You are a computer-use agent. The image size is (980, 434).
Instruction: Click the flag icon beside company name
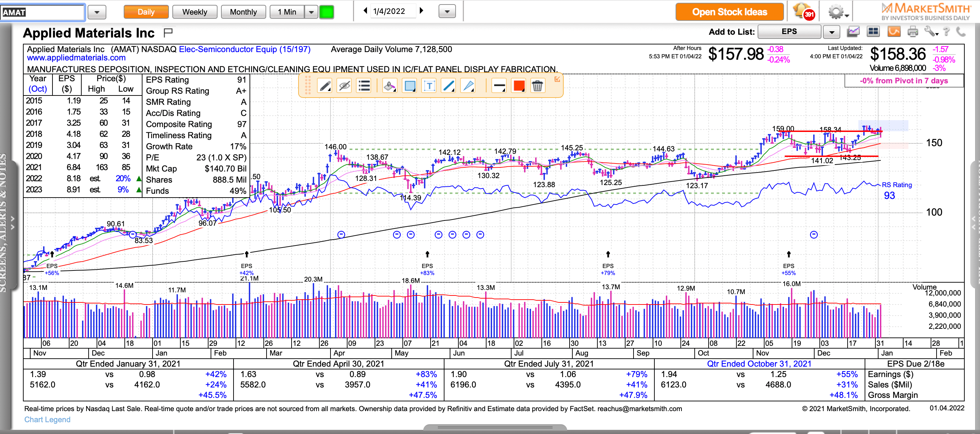coord(168,33)
